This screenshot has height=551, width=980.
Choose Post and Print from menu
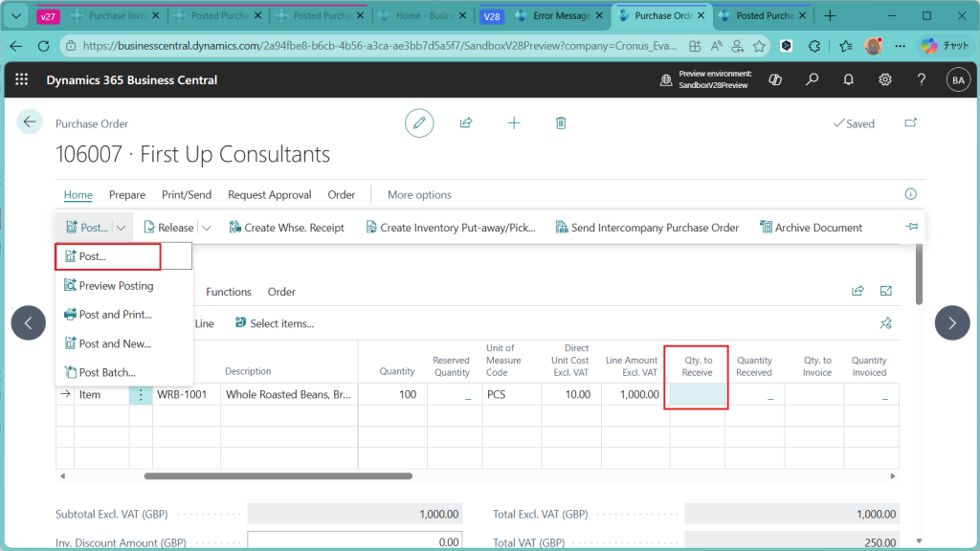click(x=115, y=315)
